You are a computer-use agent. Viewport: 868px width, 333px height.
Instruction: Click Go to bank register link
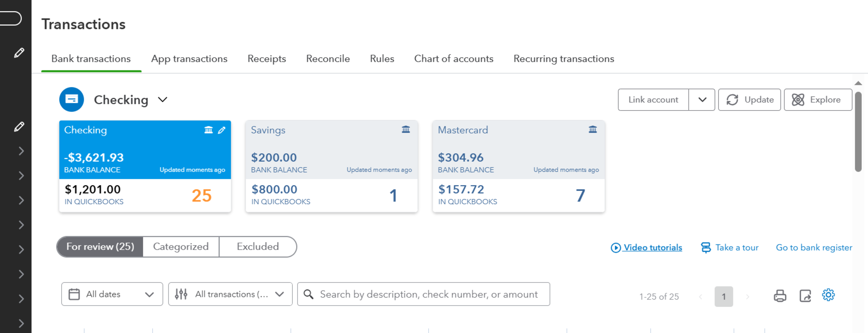click(x=814, y=247)
